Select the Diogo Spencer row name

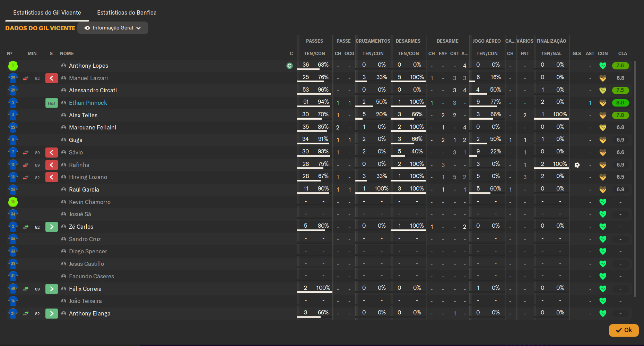[x=88, y=251]
